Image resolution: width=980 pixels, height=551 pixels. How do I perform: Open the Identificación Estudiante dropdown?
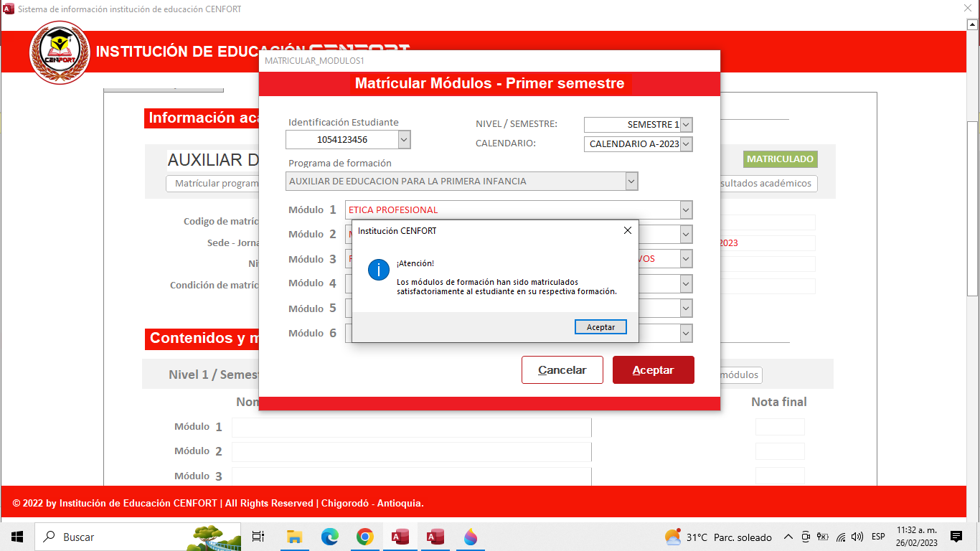404,139
